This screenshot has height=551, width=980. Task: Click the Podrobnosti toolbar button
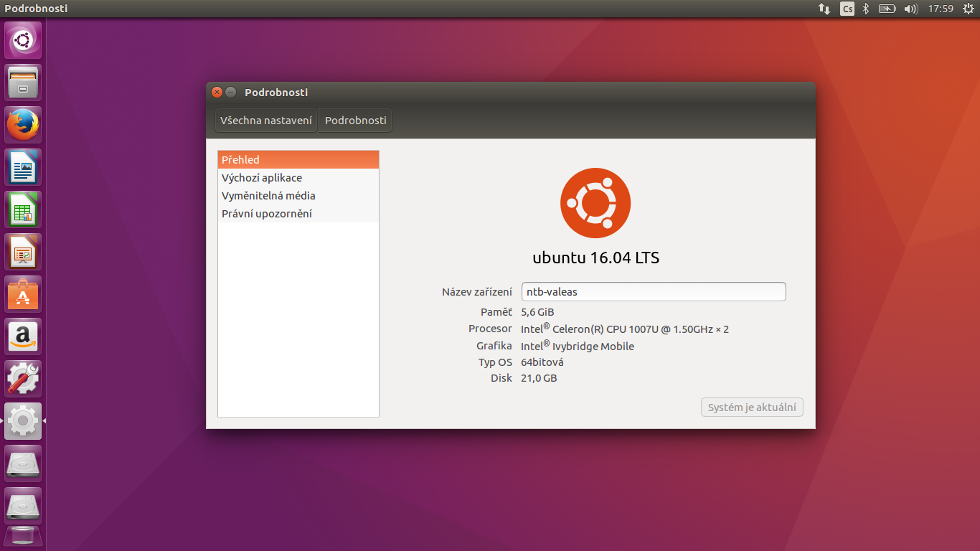(x=356, y=121)
